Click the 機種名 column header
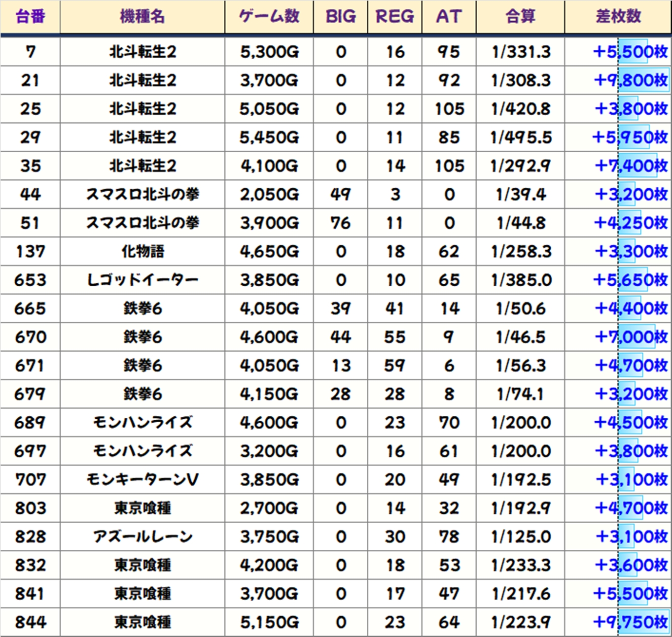The width and height of the screenshot is (672, 637). click(x=142, y=17)
